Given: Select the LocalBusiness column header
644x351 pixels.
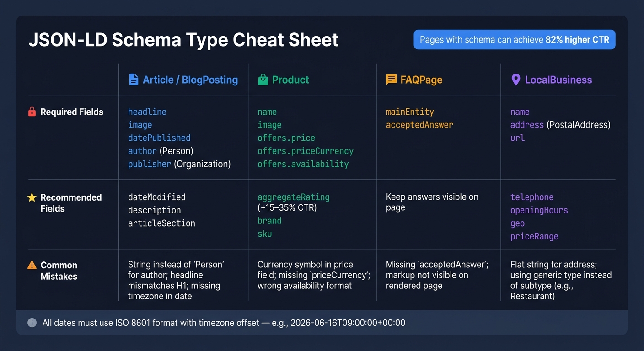Looking at the screenshot, I should coord(552,80).
